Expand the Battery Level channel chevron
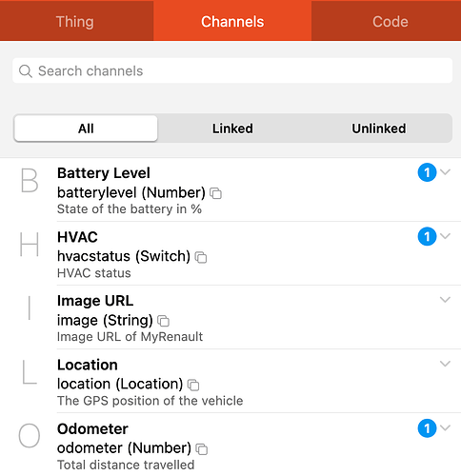This screenshot has width=461, height=476. [x=446, y=172]
